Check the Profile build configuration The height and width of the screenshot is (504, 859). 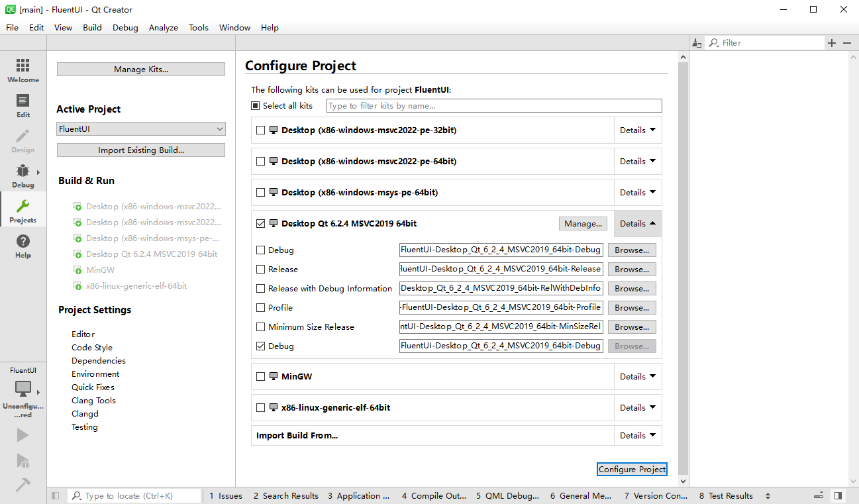pos(260,308)
